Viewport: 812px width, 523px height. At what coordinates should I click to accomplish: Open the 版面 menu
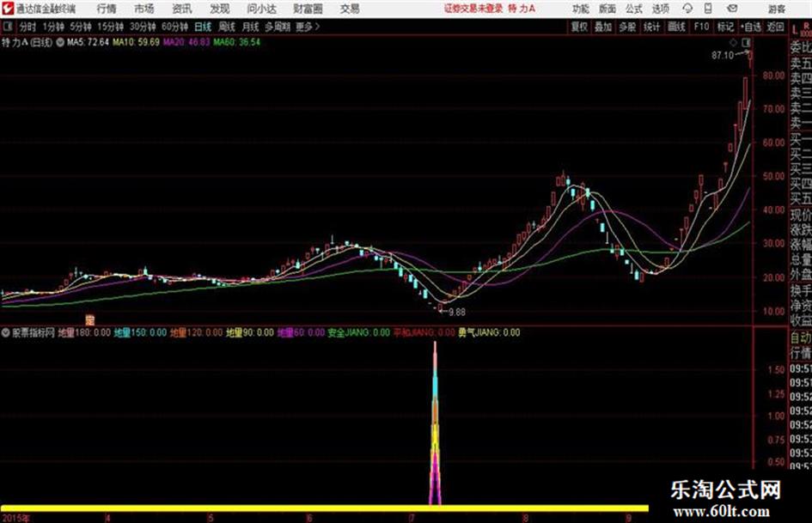[x=607, y=9]
